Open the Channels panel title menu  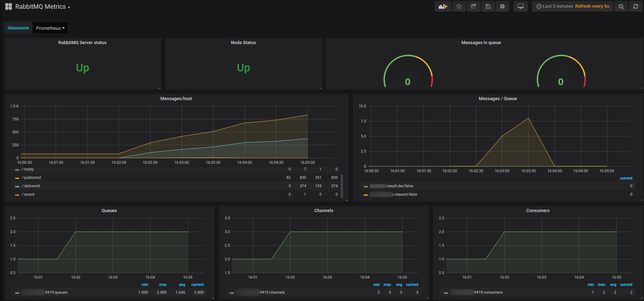[324, 211]
